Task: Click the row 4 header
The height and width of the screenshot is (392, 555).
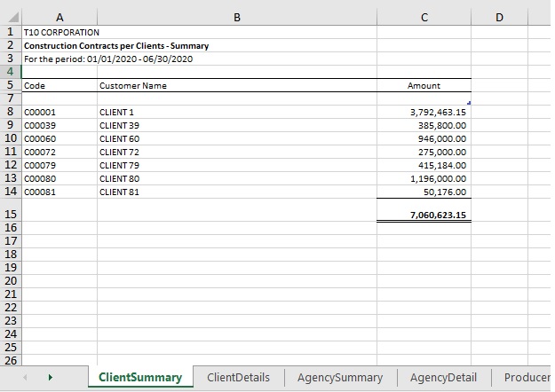Action: 11,72
